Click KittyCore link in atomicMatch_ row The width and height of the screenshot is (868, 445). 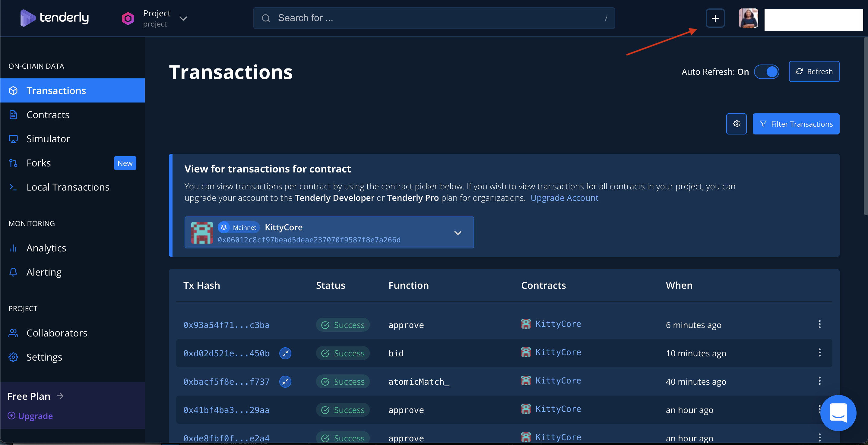(558, 380)
